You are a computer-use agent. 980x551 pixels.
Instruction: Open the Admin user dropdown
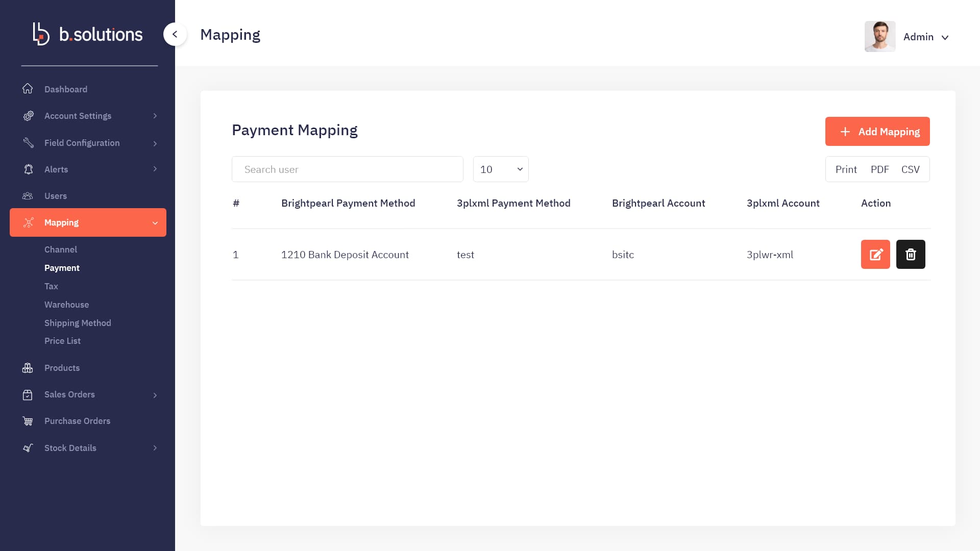click(x=926, y=37)
